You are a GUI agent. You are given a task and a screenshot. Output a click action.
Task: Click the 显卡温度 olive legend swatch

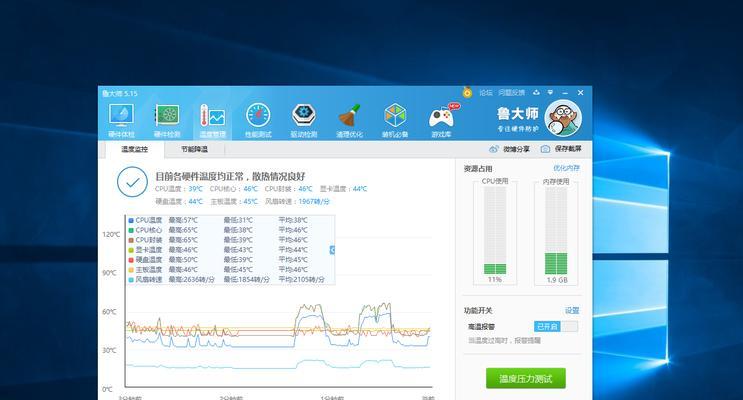(x=131, y=250)
